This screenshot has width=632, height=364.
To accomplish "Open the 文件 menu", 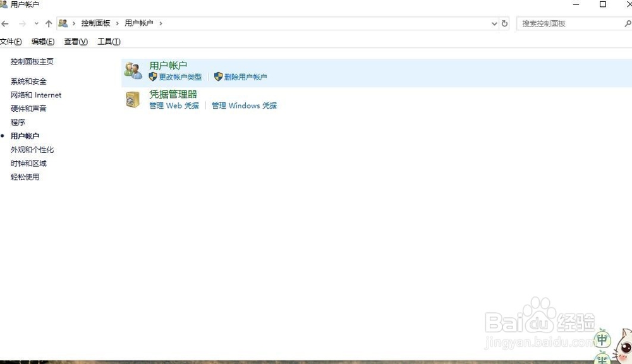I will pos(10,41).
